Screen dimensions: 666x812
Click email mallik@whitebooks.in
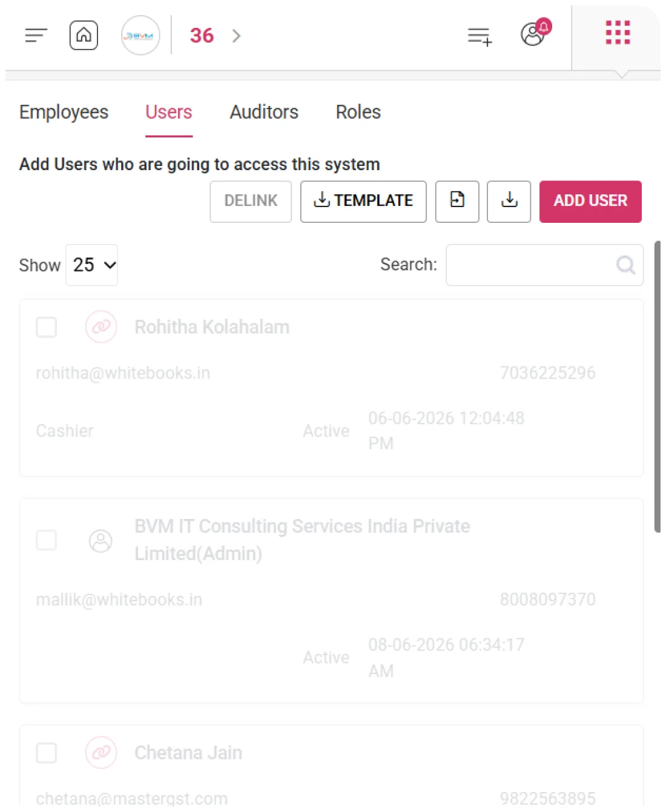point(119,599)
